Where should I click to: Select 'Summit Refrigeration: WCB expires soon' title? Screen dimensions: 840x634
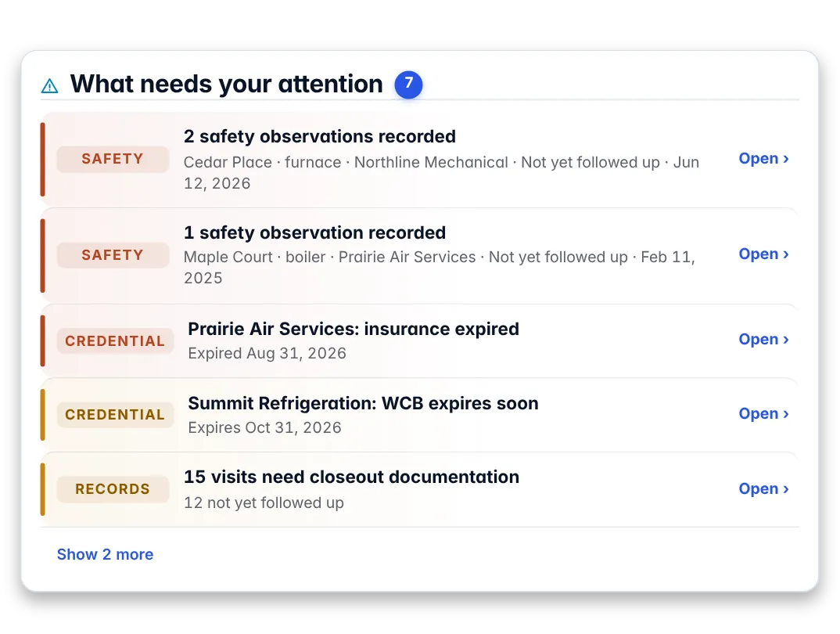click(363, 403)
